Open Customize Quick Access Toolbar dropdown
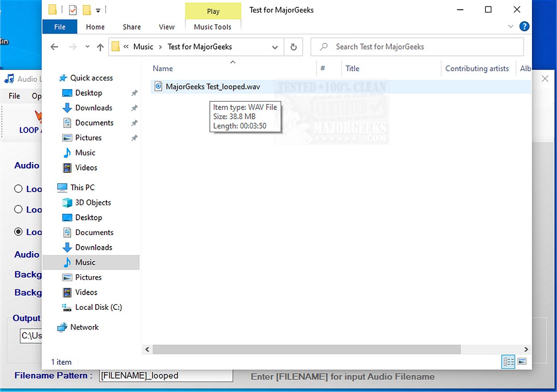This screenshot has height=392, width=557. coord(98,10)
